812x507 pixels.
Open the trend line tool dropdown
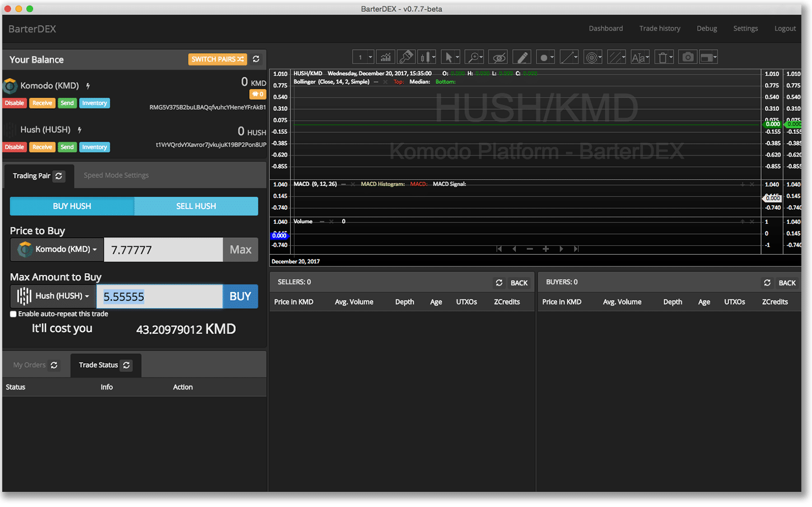click(x=569, y=57)
